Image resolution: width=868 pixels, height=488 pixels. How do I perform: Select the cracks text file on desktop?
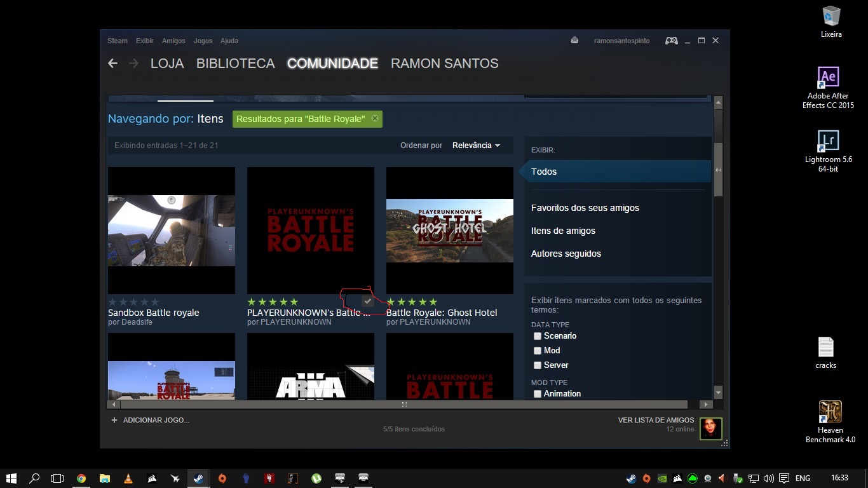(825, 353)
